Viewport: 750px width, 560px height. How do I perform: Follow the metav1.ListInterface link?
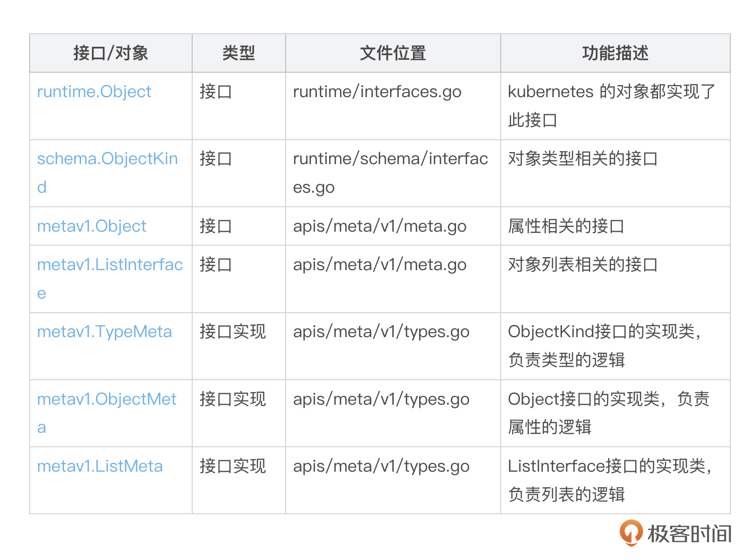click(110, 265)
